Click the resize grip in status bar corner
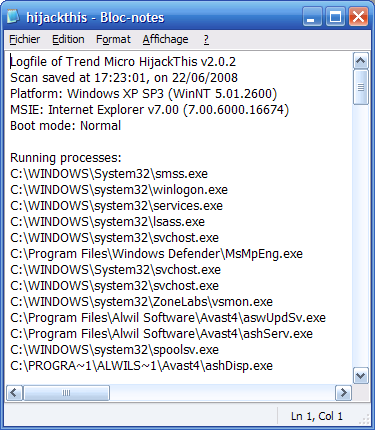Screen dimensions: 375x430 (365, 419)
